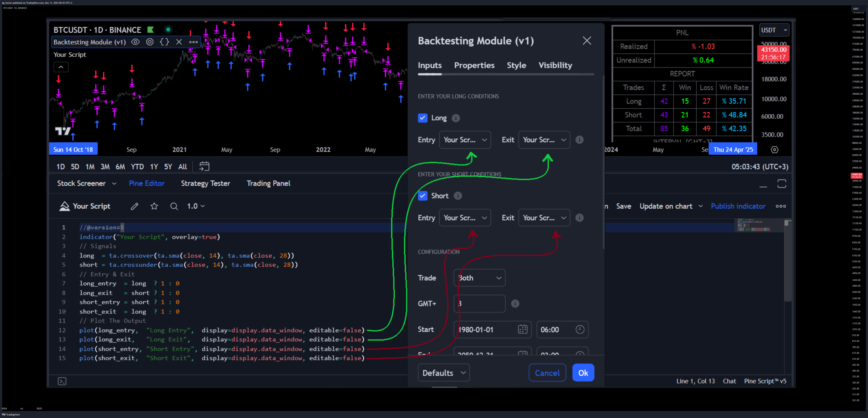Remove Backtesting Module indicator from legend
The width and height of the screenshot is (868, 418).
point(179,42)
